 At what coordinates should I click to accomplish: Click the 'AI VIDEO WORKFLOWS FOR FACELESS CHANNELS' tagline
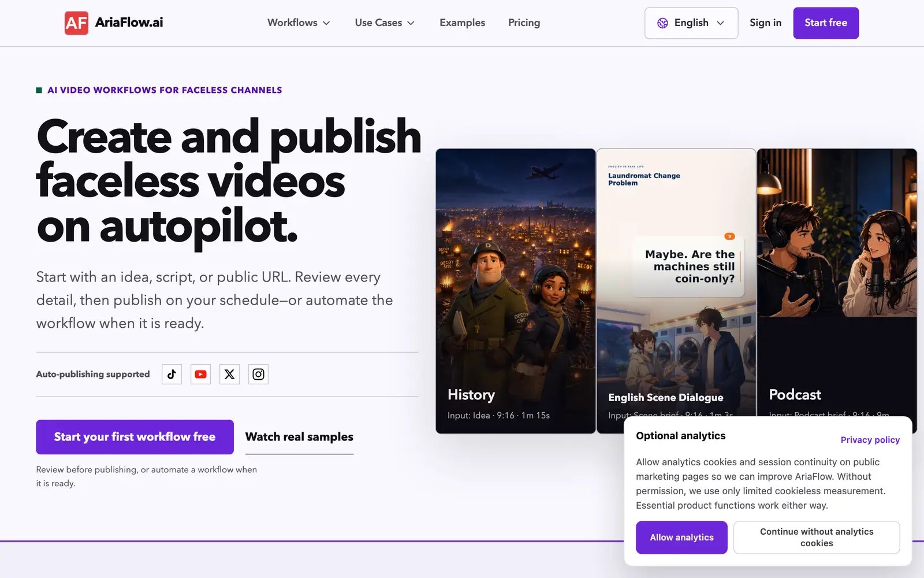tap(165, 90)
